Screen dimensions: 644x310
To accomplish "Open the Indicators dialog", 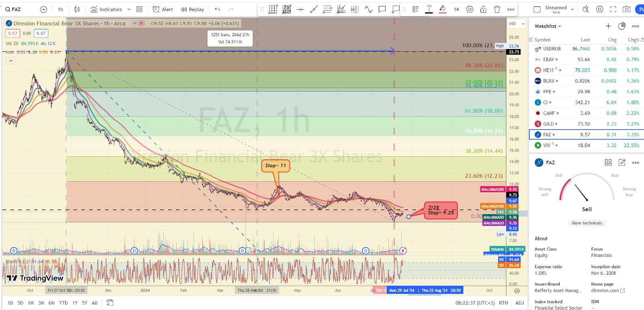I will [x=106, y=9].
